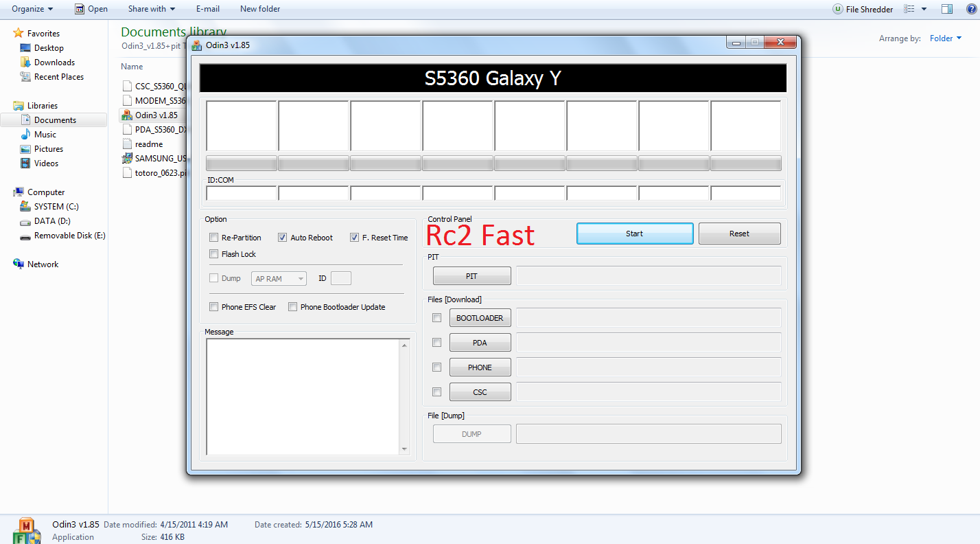Tick the checkbox beside the BOOTLOADER button
This screenshot has width=980, height=544.
pyautogui.click(x=436, y=318)
